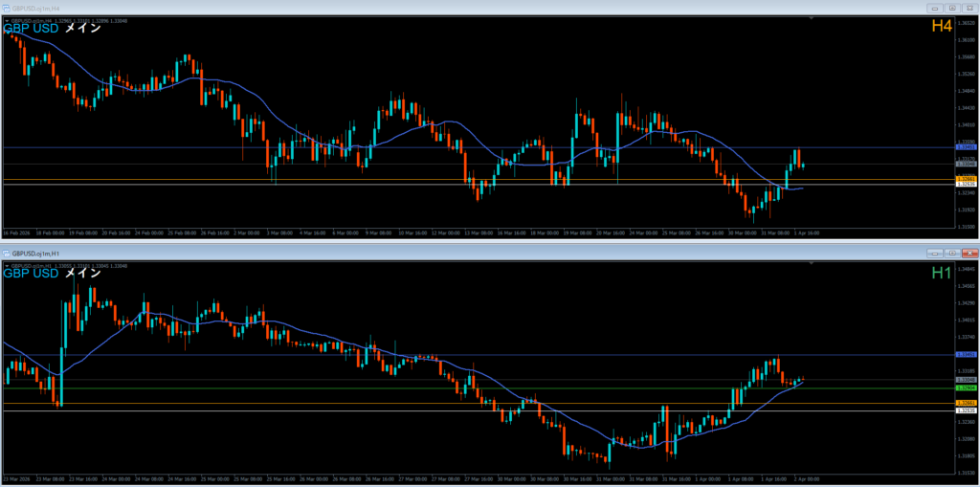
Task: Click the GBP USD メイン label in the H4 chart
Action: [52, 28]
